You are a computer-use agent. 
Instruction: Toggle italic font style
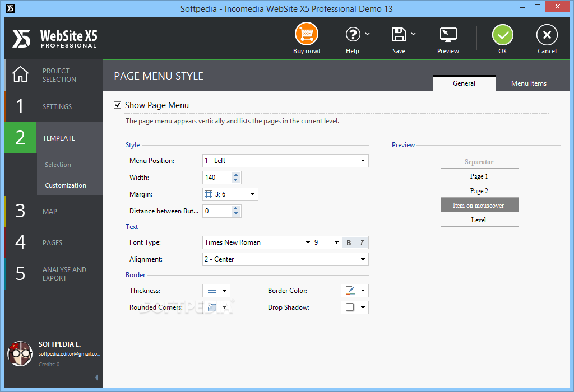pos(362,242)
